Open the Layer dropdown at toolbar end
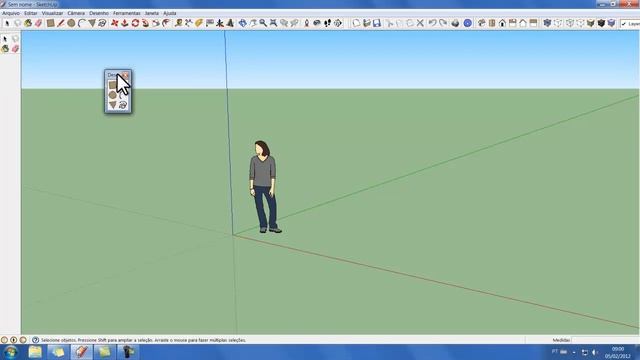640x360 pixels. pyautogui.click(x=630, y=24)
